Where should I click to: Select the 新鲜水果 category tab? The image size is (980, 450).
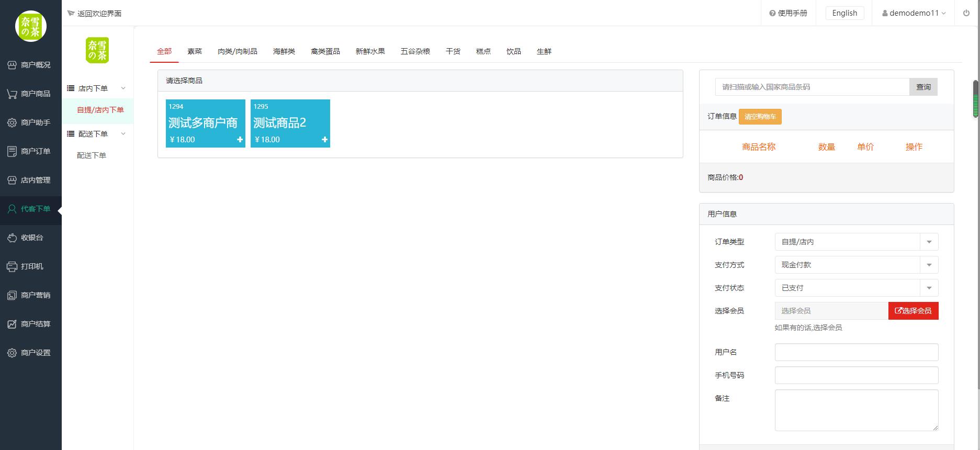pyautogui.click(x=370, y=51)
